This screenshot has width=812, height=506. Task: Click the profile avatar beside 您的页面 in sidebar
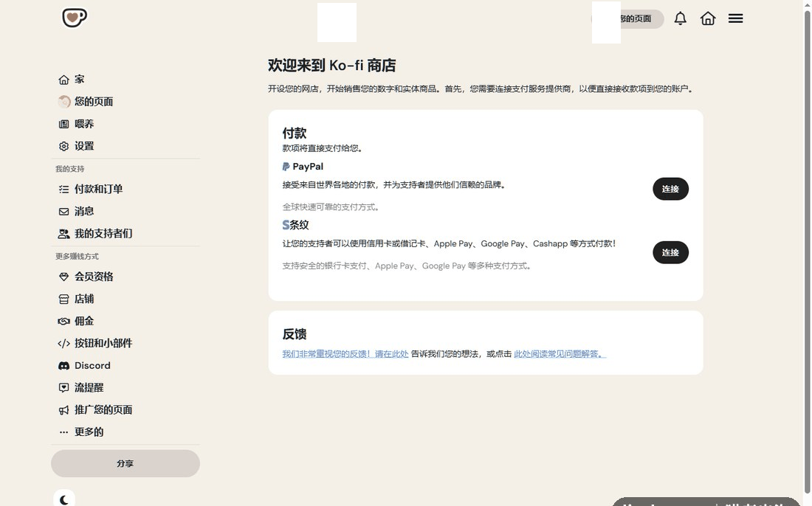click(63, 102)
